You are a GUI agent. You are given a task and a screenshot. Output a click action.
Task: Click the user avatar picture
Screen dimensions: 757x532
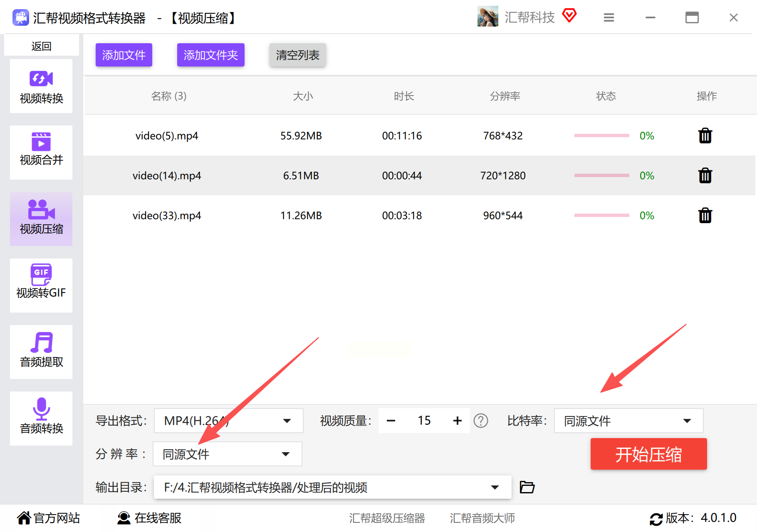coord(488,17)
